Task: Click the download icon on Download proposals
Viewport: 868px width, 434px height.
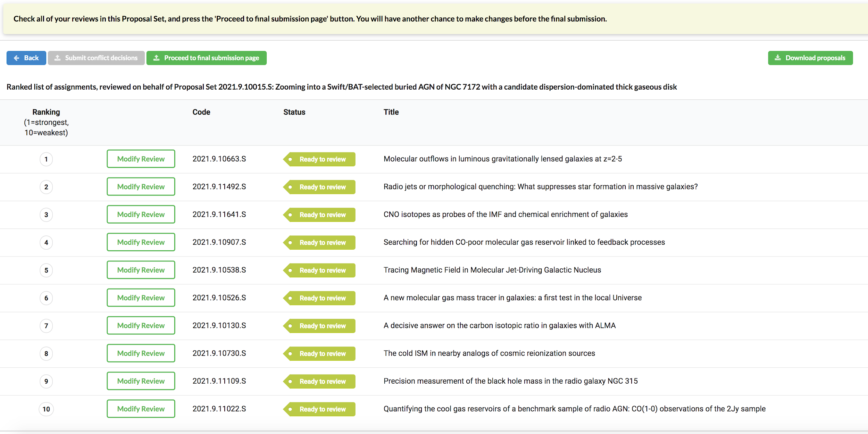Action: 778,58
